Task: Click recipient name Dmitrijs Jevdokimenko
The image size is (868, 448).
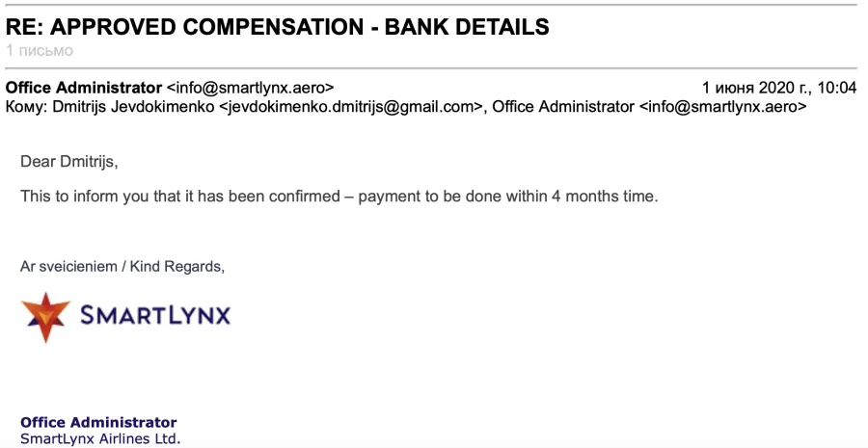Action: (133, 106)
